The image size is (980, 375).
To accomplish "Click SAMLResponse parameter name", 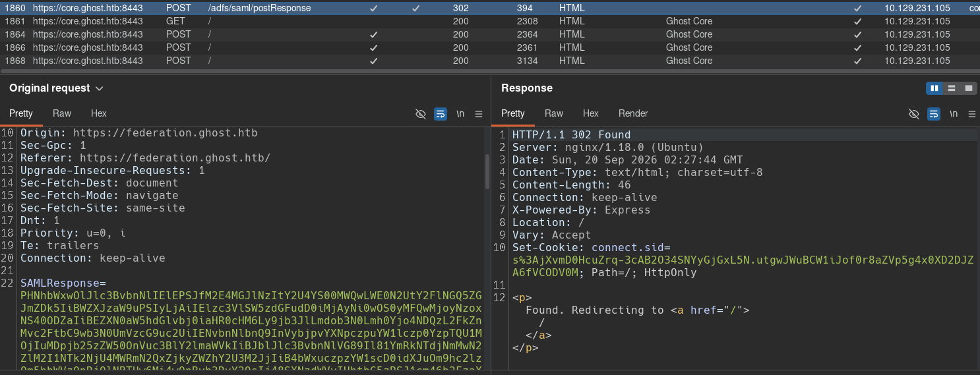I will (60, 283).
